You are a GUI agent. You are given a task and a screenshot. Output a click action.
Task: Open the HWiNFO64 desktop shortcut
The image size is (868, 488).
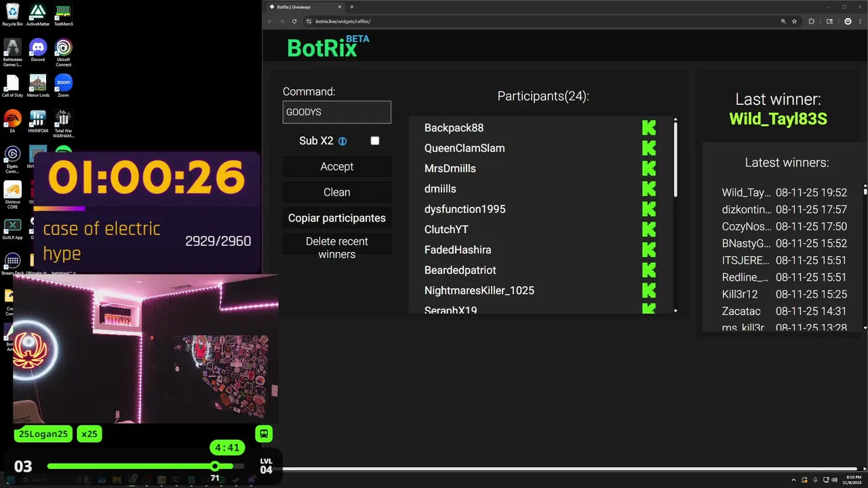tap(38, 121)
